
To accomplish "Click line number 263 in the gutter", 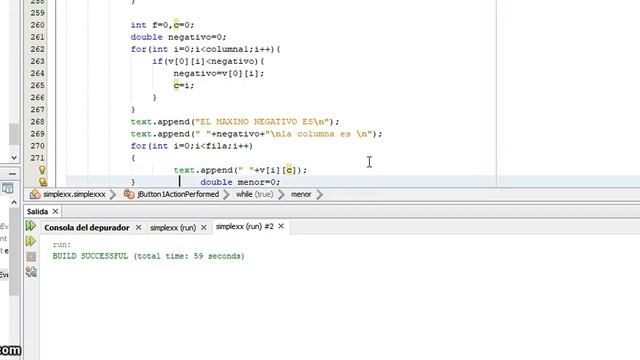I will (38, 61).
